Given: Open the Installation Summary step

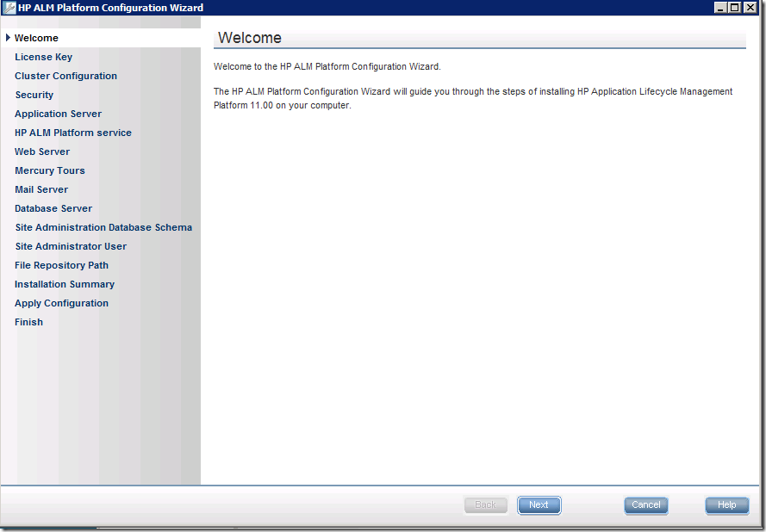Looking at the screenshot, I should [65, 285].
